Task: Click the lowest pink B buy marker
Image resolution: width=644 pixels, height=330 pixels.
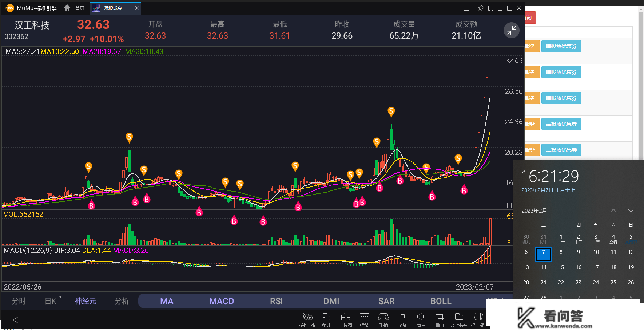Action: point(263,221)
